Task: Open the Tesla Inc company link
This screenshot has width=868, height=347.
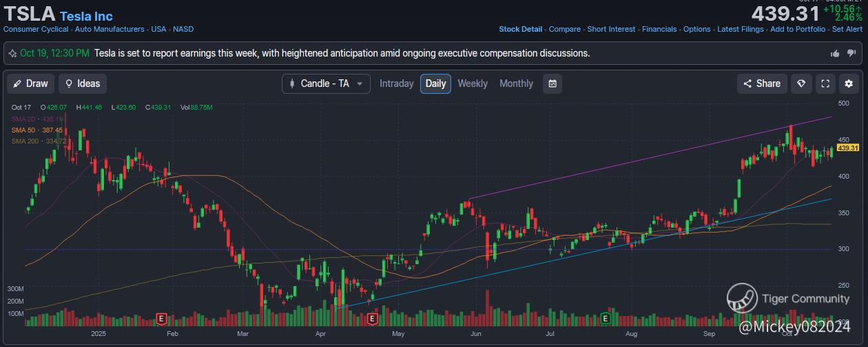Action: coord(86,16)
